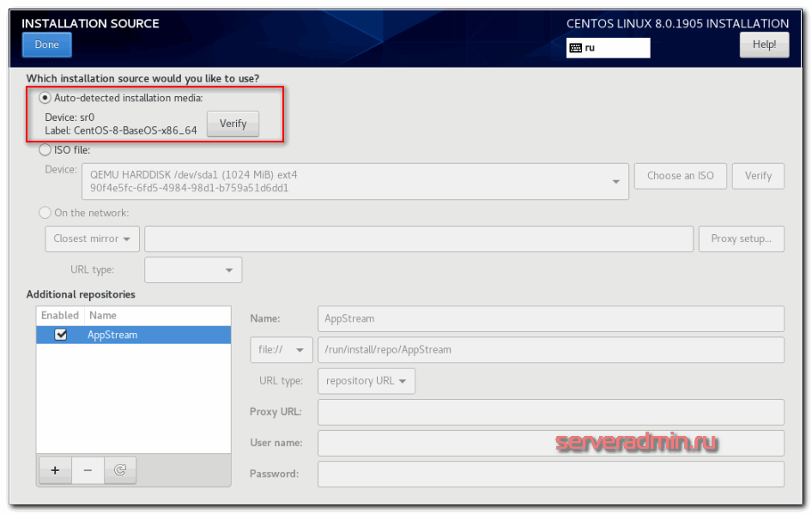Select the ISO file radio option
The width and height of the screenshot is (812, 514).
(x=45, y=150)
